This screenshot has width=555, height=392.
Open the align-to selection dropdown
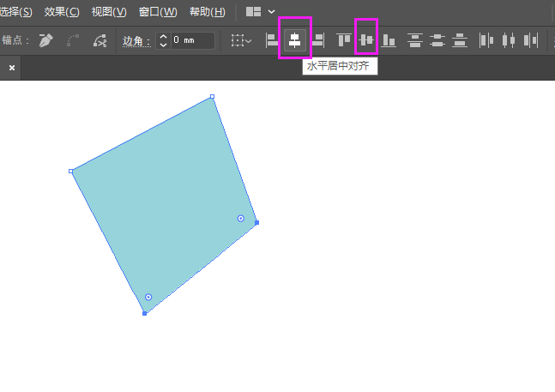(x=241, y=40)
